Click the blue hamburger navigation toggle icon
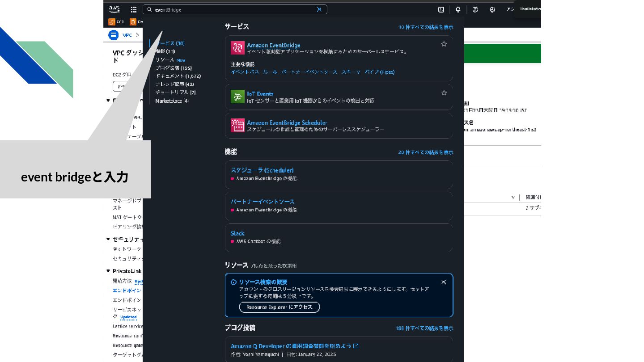Screen dimensions: 644x362 (114, 35)
